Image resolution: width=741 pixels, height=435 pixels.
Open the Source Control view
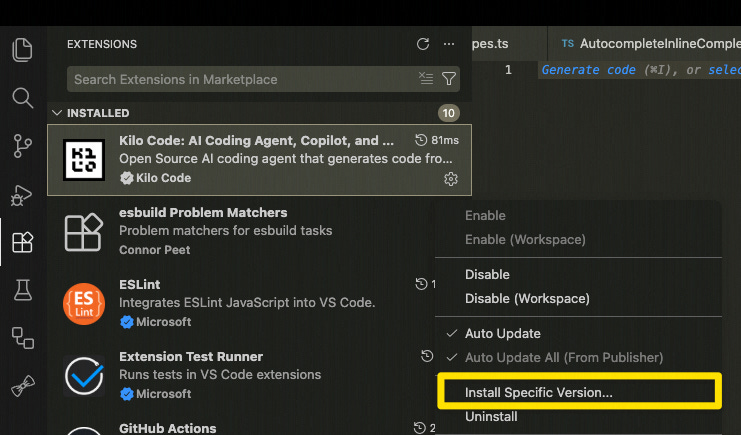(x=22, y=146)
